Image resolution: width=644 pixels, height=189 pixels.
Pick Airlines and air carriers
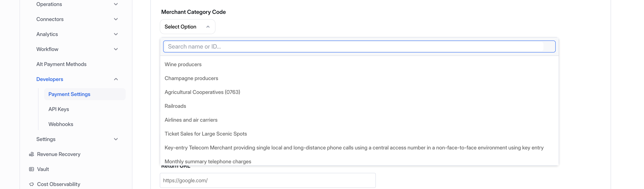[x=191, y=120]
